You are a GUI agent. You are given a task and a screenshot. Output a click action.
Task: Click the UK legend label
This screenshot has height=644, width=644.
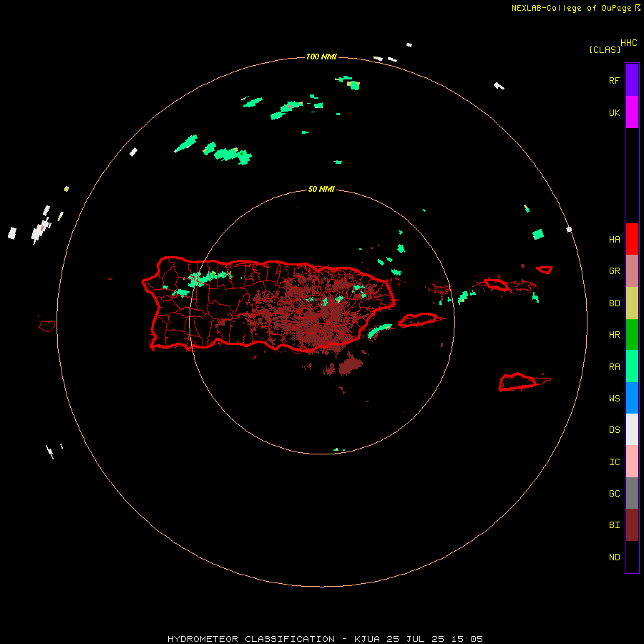pos(614,112)
